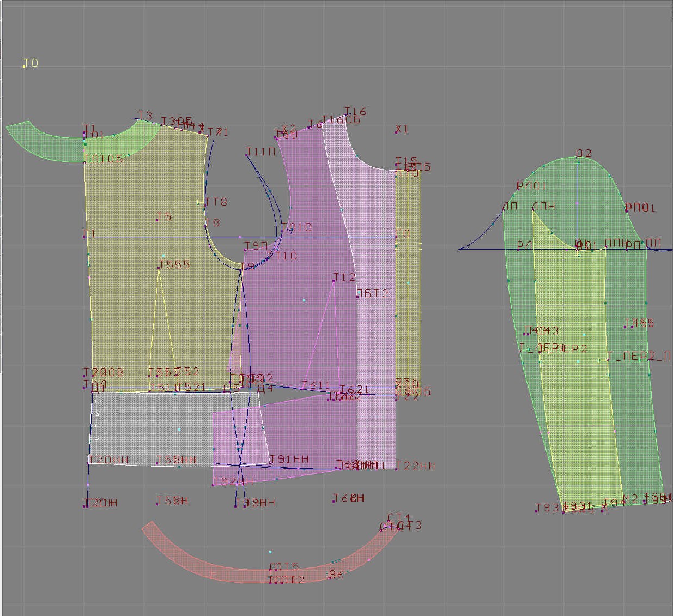
Task: Click the T0 point in top-left corner
Action: (x=25, y=67)
